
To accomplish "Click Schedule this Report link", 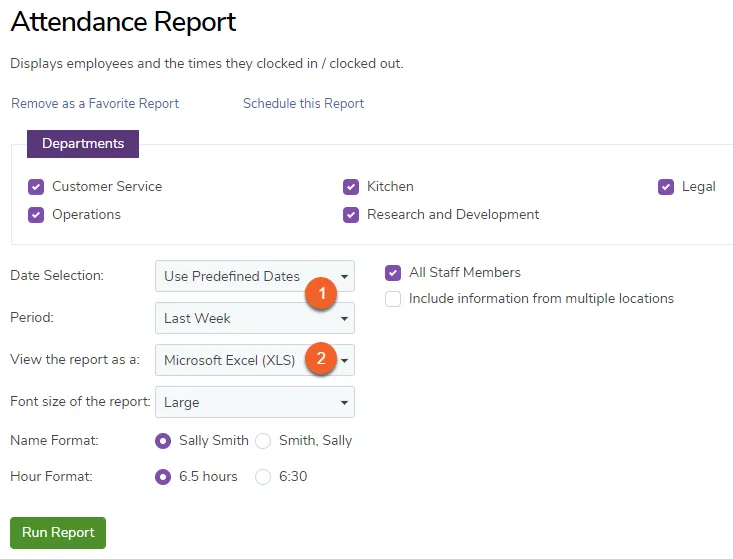I will click(x=303, y=103).
